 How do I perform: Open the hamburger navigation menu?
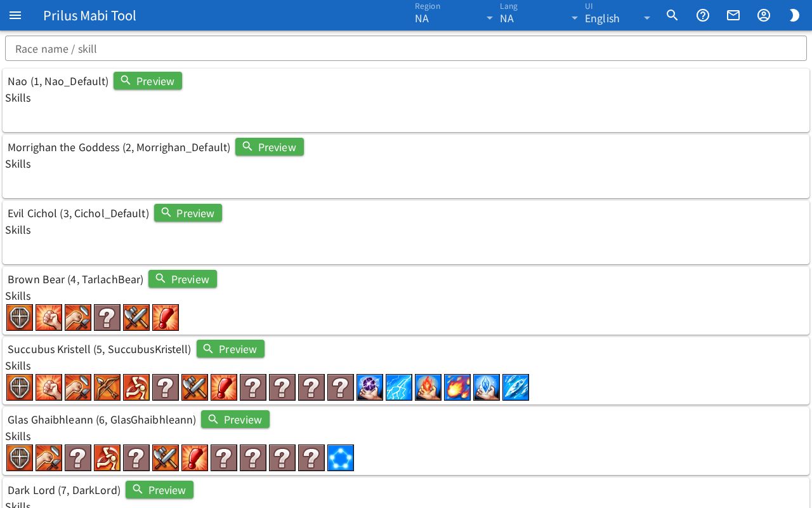[x=15, y=15]
